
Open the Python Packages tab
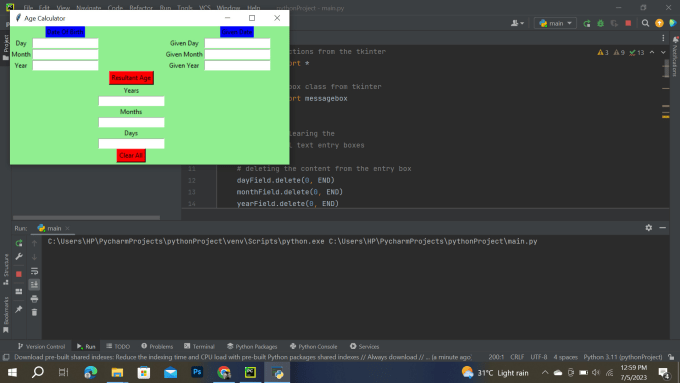click(252, 346)
